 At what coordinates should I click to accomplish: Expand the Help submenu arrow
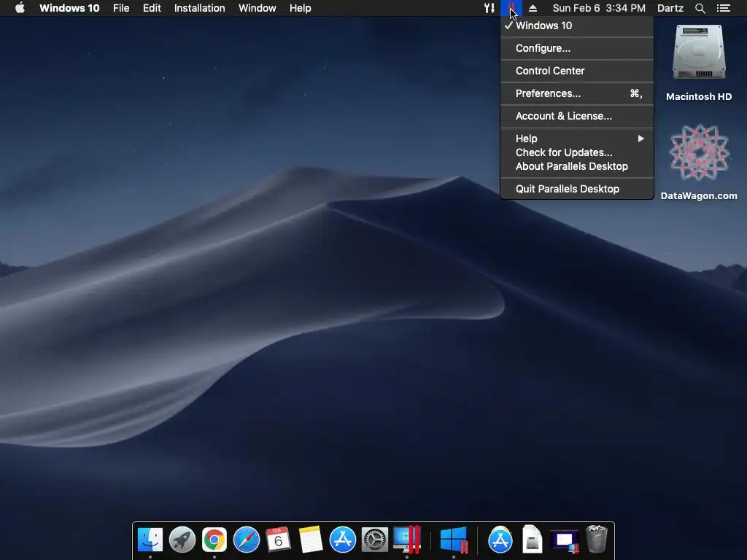click(640, 139)
